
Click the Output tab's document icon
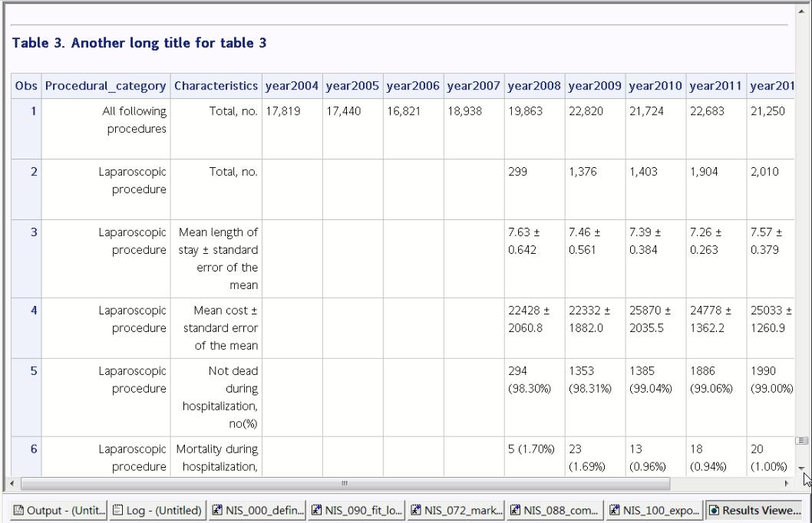click(x=18, y=510)
